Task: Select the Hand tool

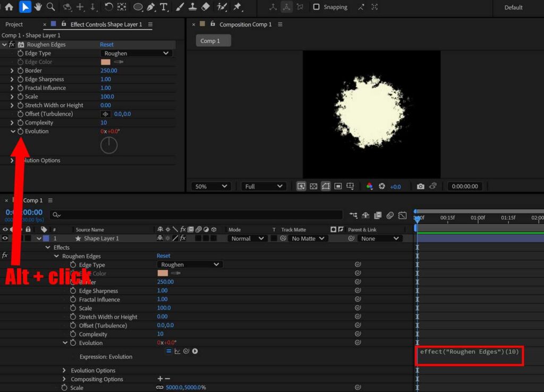Action: [38, 6]
